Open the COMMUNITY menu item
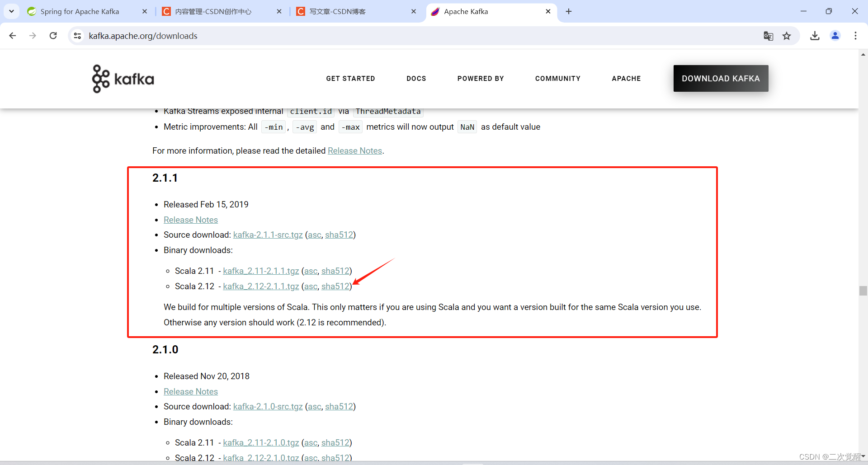The width and height of the screenshot is (868, 465). [x=557, y=79]
